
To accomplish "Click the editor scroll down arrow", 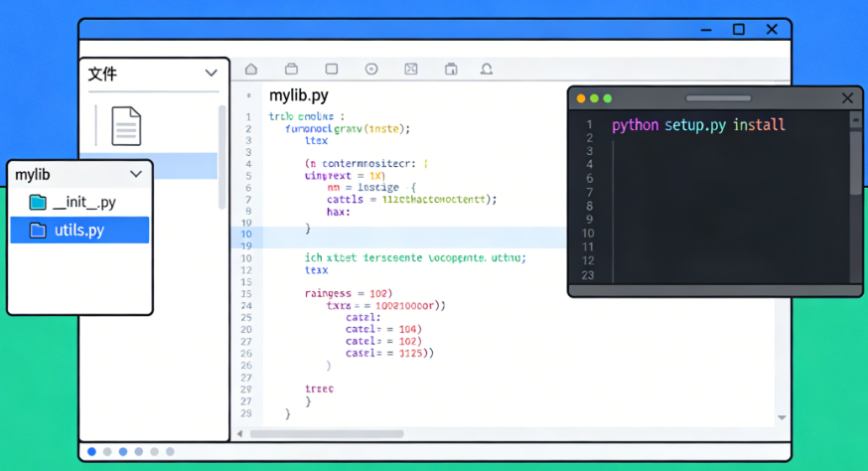I will [x=782, y=417].
